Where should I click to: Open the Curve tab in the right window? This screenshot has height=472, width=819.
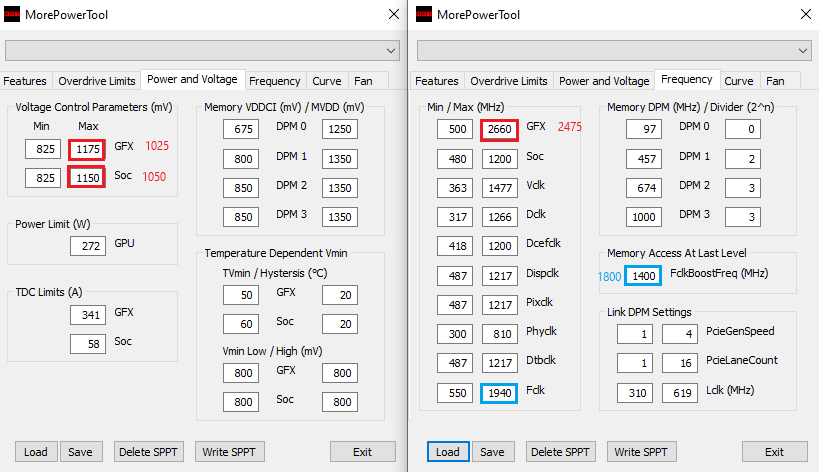click(x=739, y=81)
